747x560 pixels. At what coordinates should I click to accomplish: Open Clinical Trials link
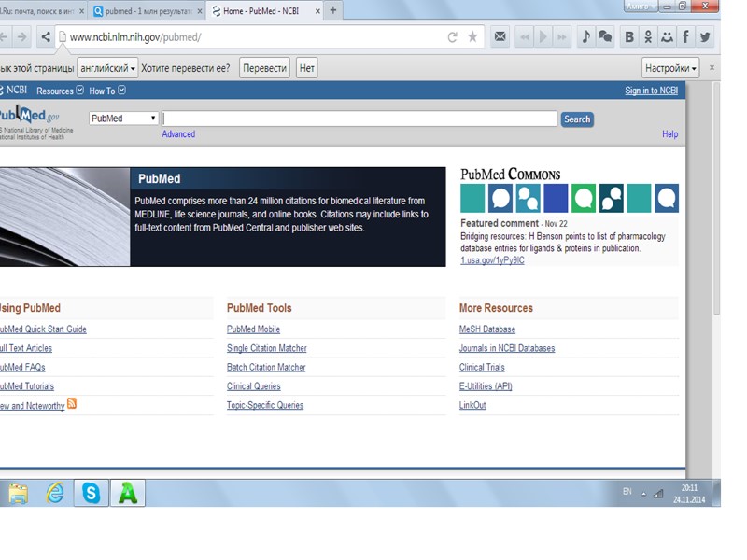pos(482,367)
